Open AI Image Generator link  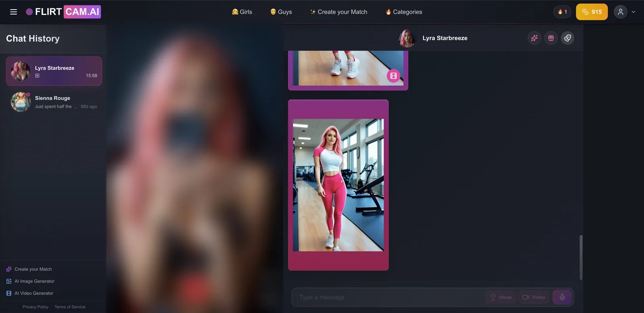(x=30, y=281)
